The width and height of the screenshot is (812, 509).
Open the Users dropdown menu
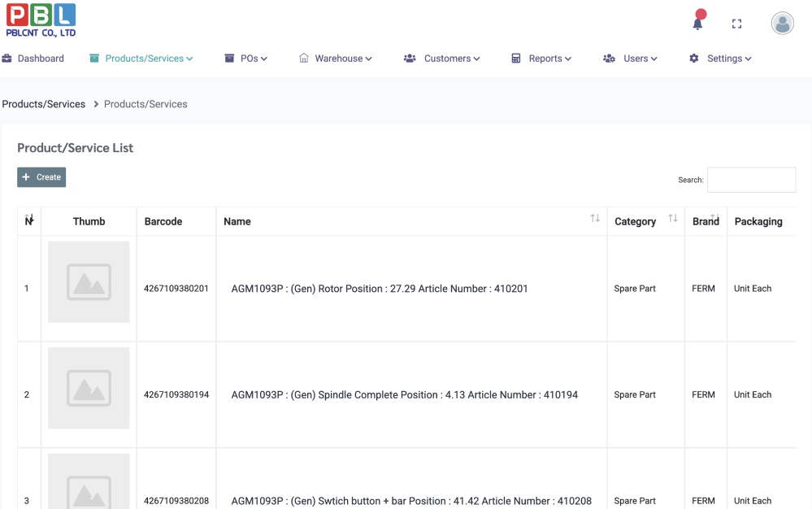click(631, 59)
